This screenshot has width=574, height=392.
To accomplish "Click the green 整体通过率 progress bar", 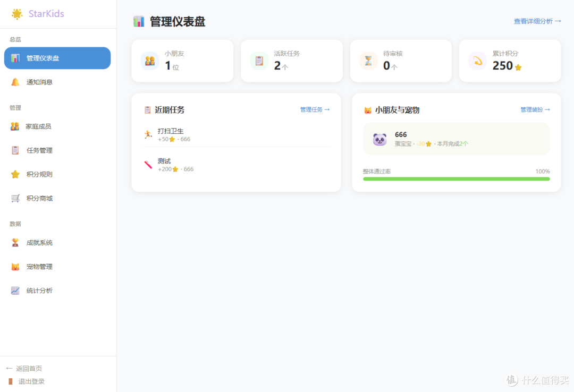I will pos(457,179).
